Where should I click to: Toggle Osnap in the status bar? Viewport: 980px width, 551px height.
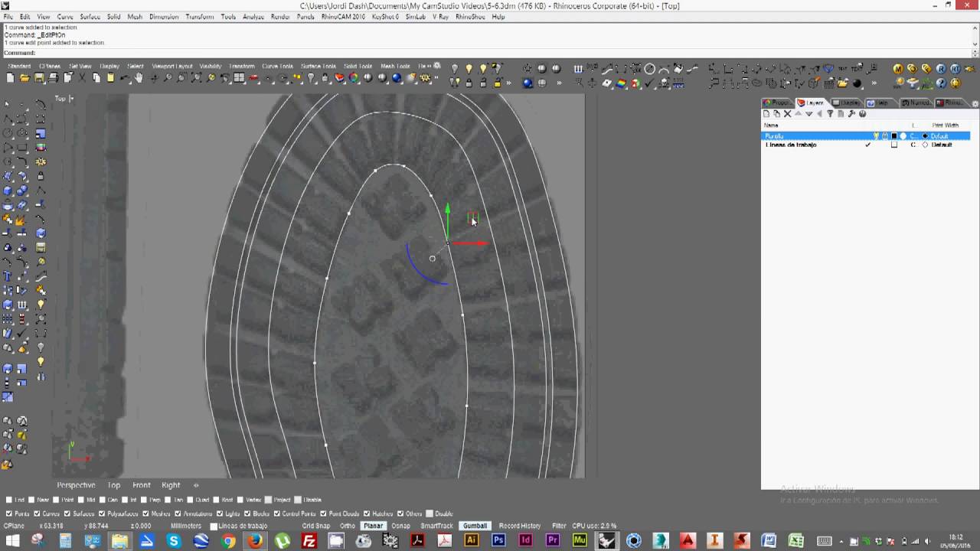pyautogui.click(x=401, y=526)
